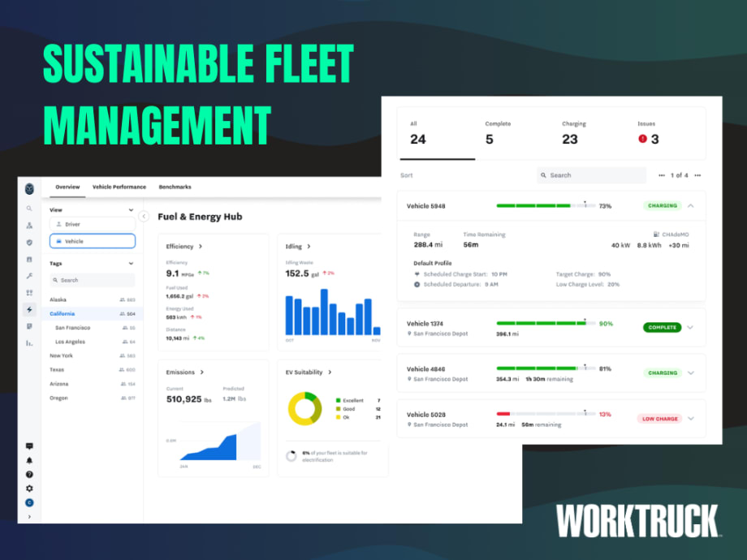Click the owl logo in the sidebar

coord(29,188)
